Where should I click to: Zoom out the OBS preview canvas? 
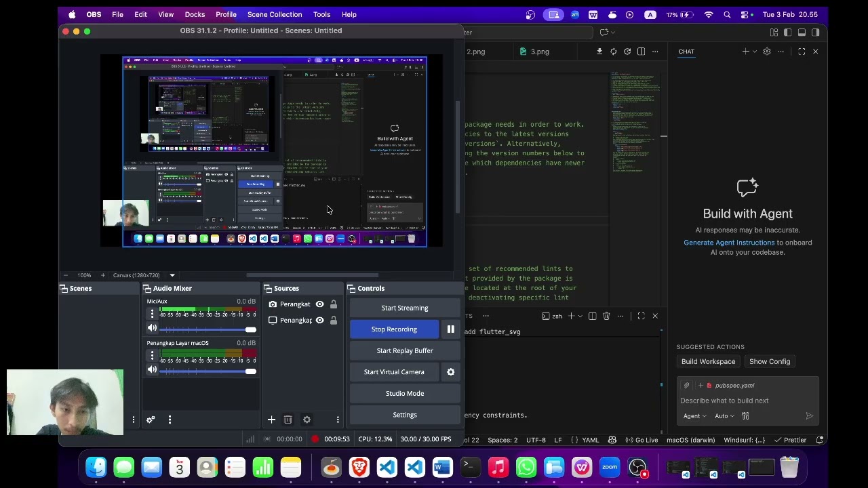pos(66,275)
